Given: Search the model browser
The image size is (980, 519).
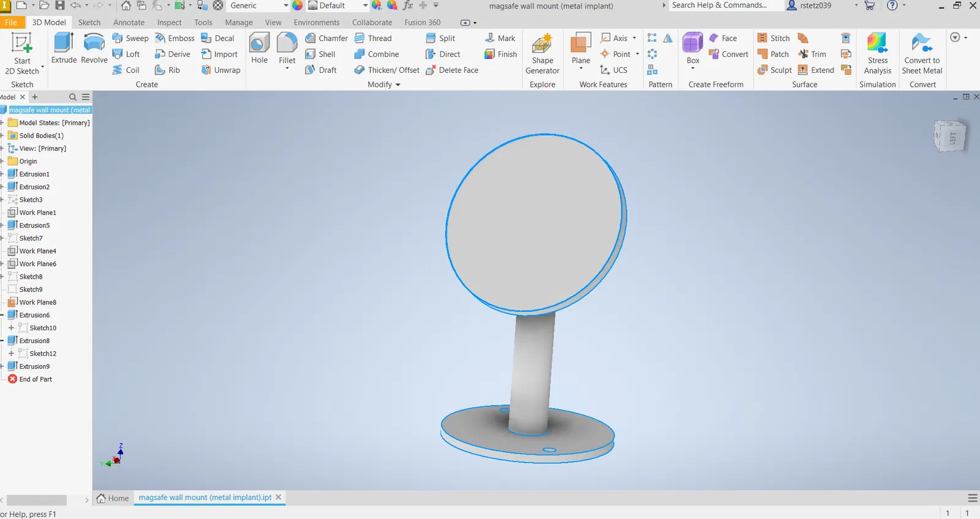Looking at the screenshot, I should coord(73,97).
